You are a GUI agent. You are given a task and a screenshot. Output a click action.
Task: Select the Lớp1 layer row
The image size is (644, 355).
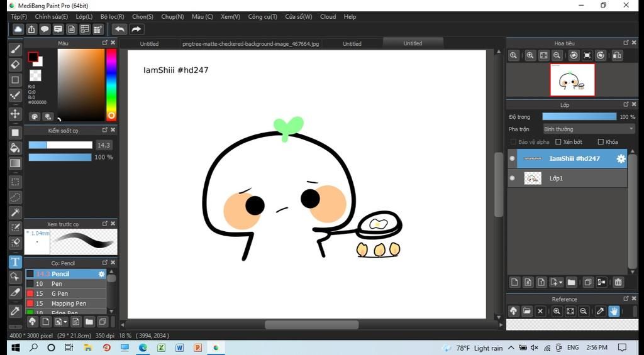point(568,178)
